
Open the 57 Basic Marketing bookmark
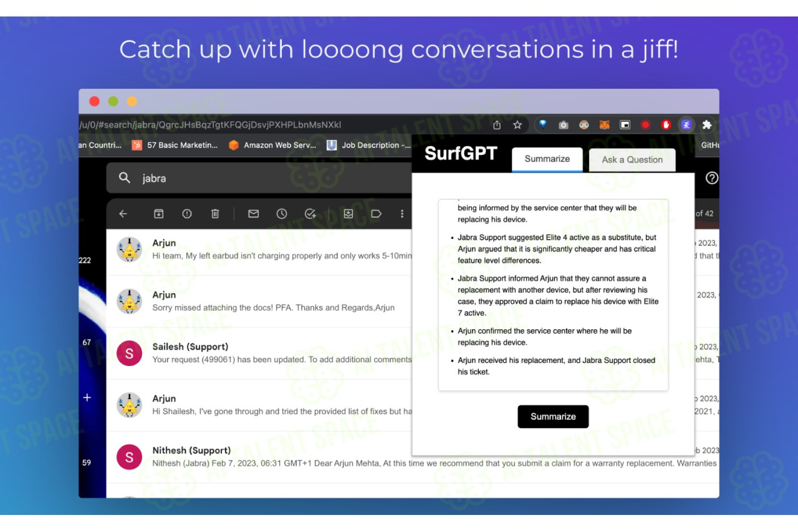coord(175,145)
